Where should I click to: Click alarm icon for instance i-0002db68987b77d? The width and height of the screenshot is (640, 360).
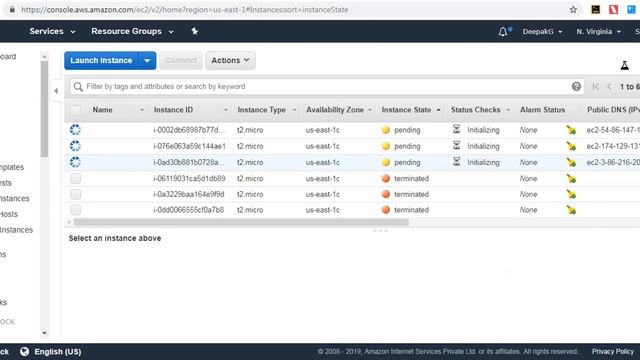coord(571,130)
